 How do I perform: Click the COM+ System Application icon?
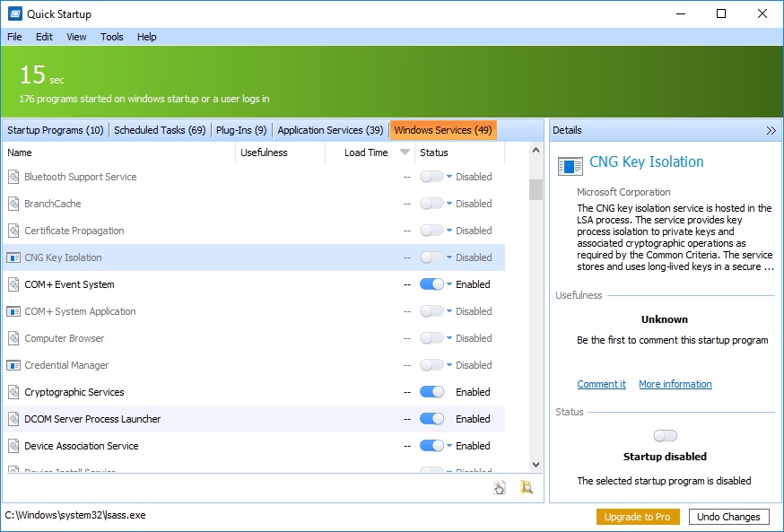tap(13, 311)
